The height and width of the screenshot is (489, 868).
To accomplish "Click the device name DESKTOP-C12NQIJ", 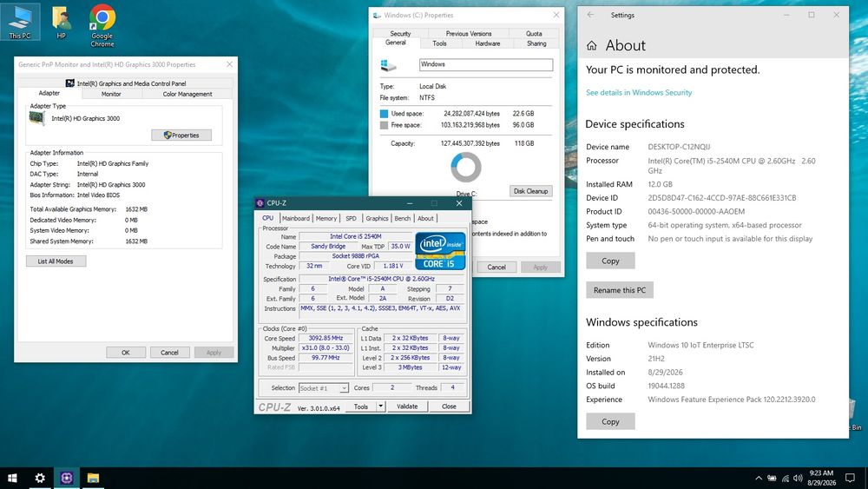I will (679, 147).
